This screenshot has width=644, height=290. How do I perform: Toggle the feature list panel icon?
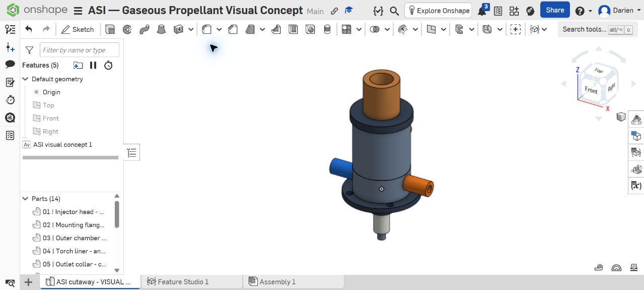[10, 29]
